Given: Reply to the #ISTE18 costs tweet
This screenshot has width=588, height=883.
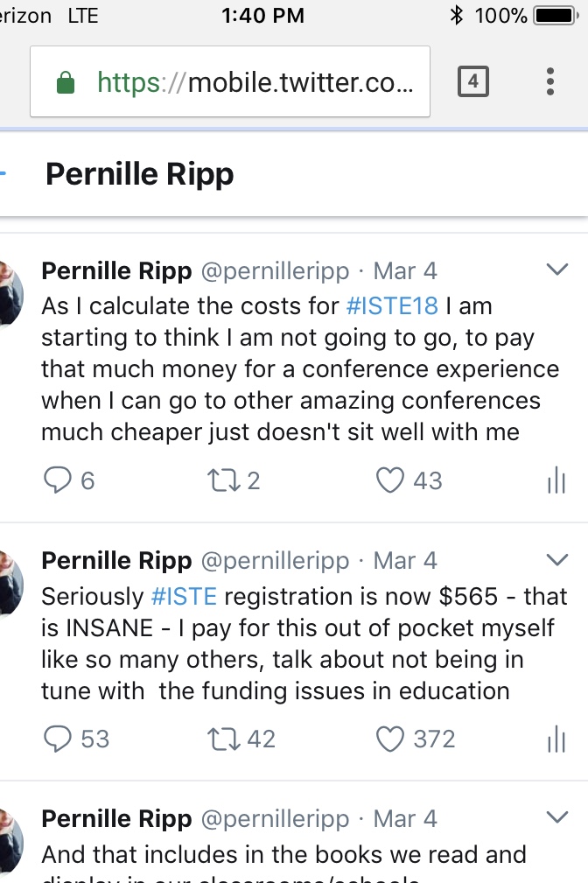Looking at the screenshot, I should click(57, 480).
